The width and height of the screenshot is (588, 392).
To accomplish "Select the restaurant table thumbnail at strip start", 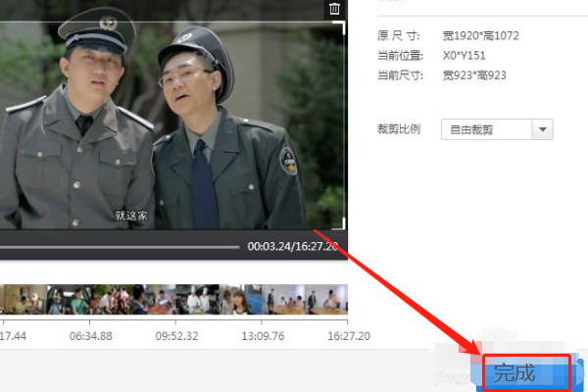I will pos(25,299).
